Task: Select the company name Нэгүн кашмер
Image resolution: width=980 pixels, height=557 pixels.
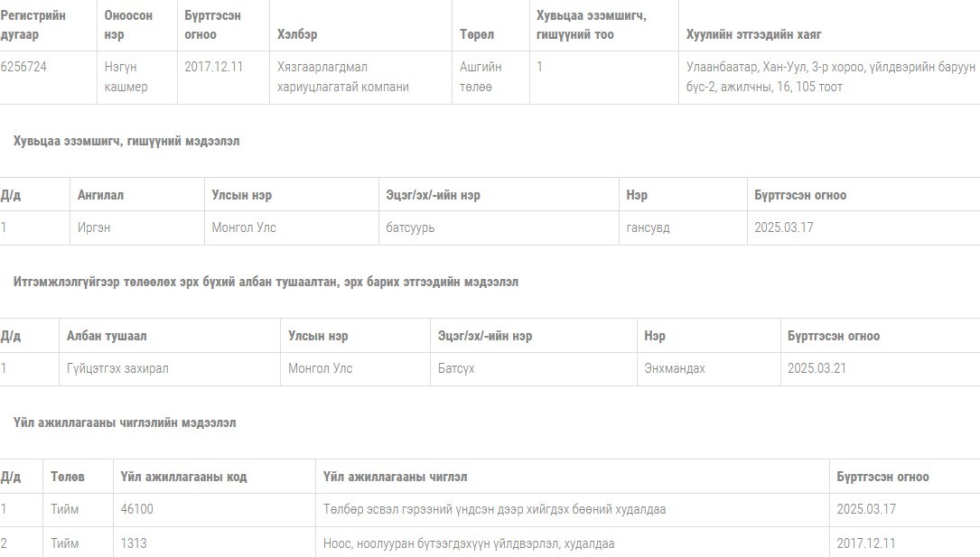Action: [126, 77]
